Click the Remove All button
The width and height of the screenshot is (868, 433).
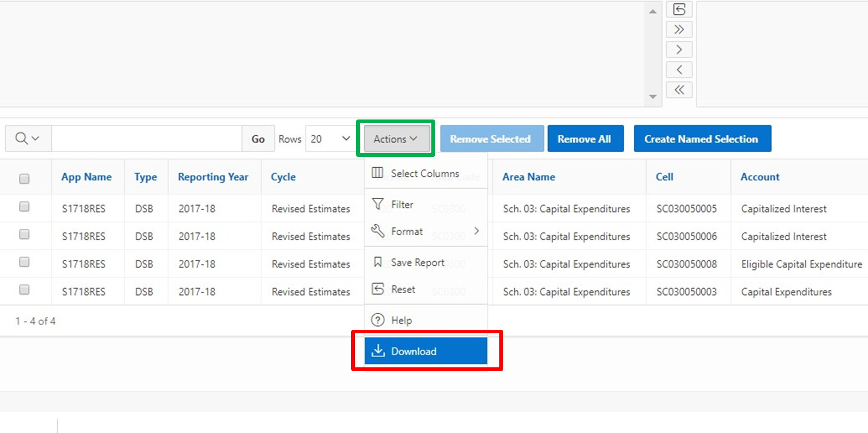click(x=585, y=139)
